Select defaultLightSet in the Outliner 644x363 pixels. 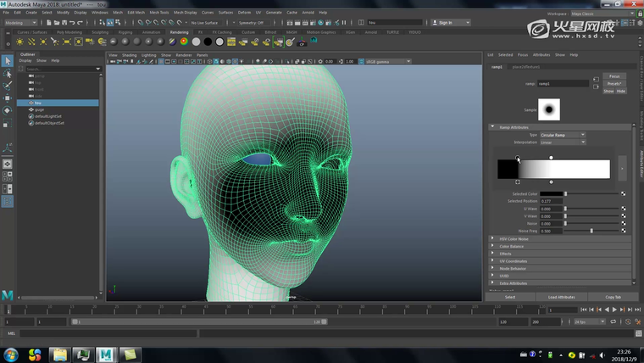point(48,116)
